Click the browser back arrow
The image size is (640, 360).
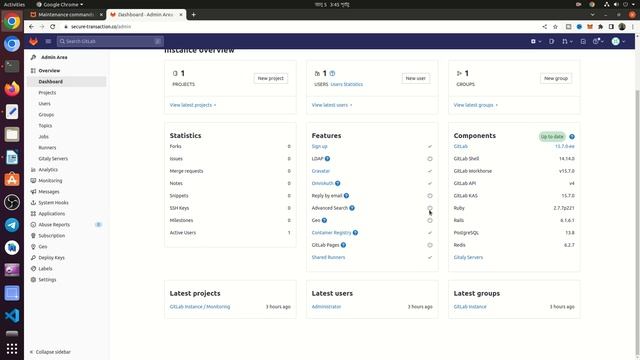click(31, 27)
